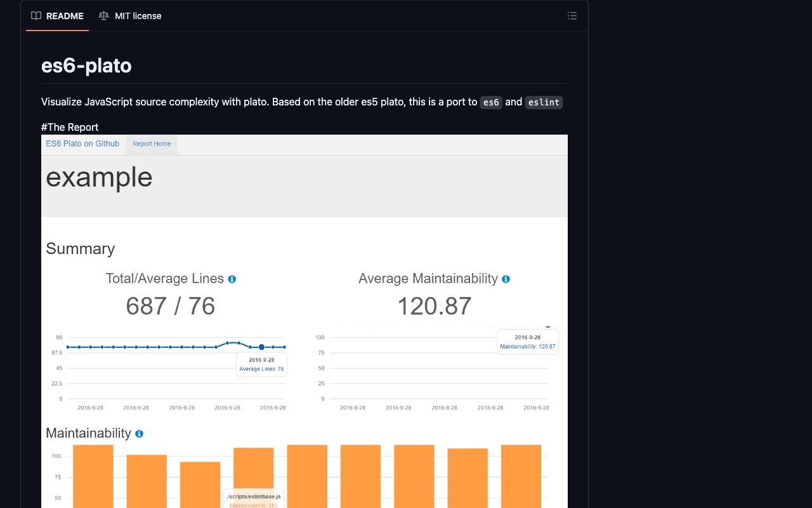Click the 'Summary' heading in the report
812x508 pixels.
pos(81,249)
